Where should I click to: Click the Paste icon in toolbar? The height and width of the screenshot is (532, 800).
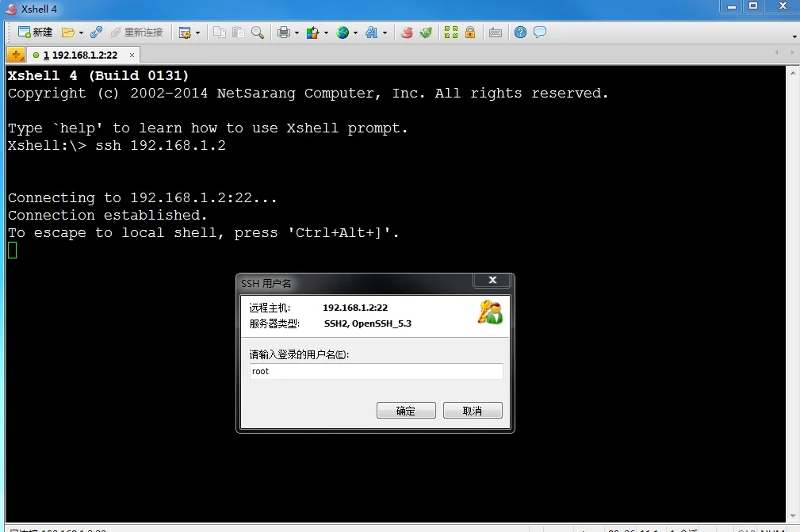[239, 33]
